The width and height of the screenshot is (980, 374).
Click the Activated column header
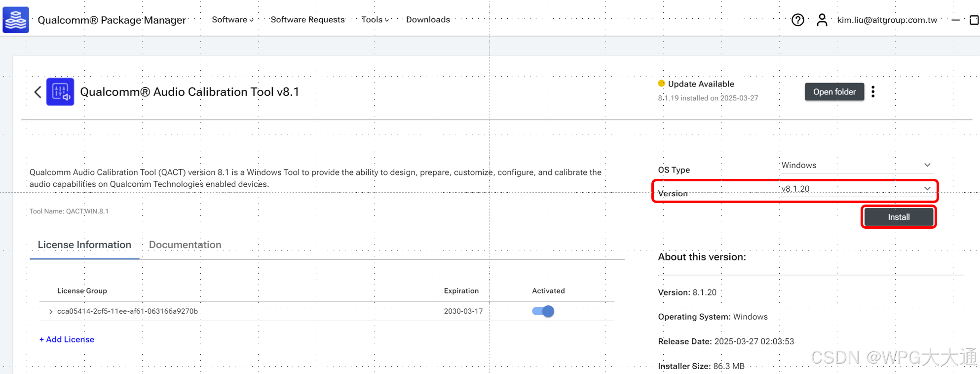click(x=548, y=291)
